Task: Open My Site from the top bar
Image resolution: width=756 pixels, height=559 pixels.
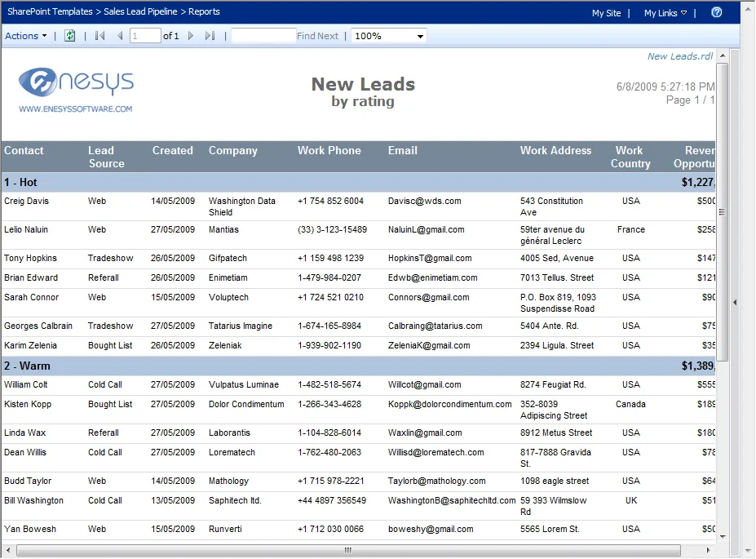Action: [x=606, y=13]
